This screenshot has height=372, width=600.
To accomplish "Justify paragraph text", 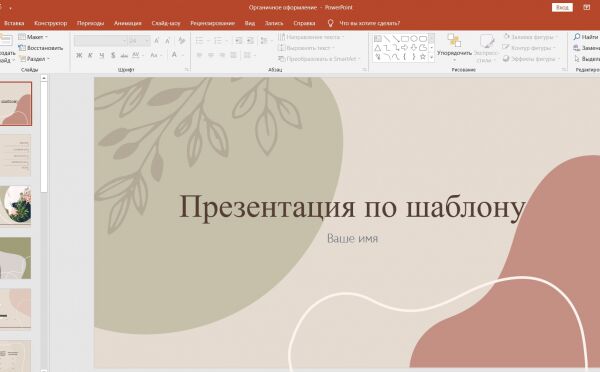I will click(234, 55).
